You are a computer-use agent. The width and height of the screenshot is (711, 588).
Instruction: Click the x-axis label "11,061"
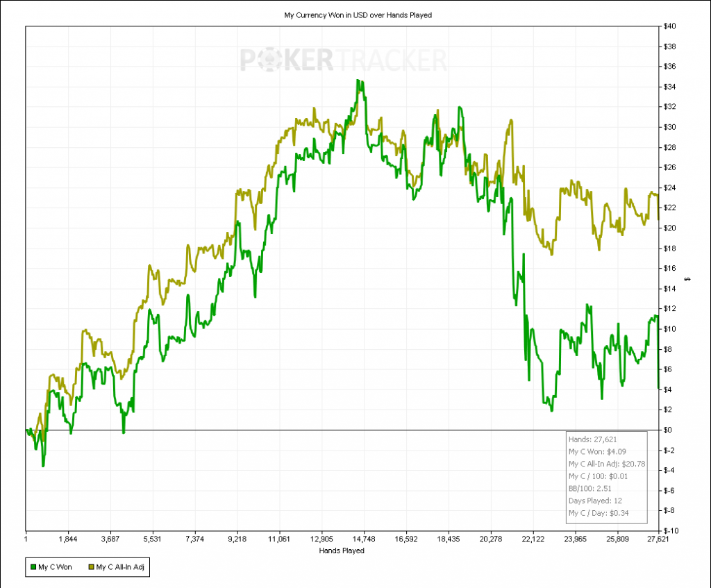coord(279,539)
